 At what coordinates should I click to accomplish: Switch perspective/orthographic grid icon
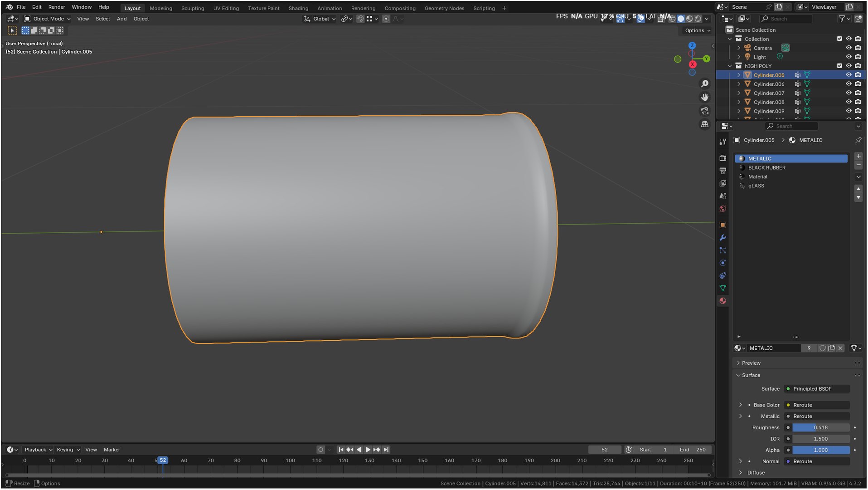pyautogui.click(x=704, y=124)
